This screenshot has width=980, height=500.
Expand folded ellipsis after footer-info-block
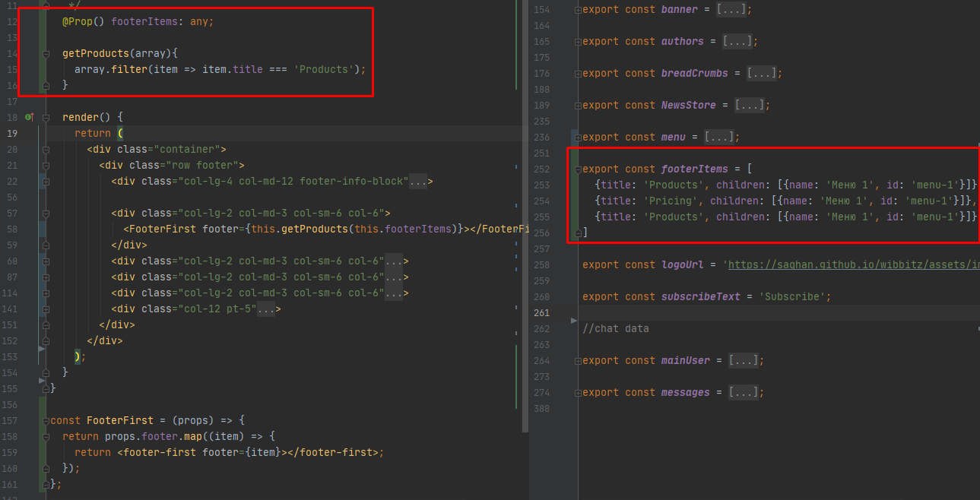click(418, 181)
